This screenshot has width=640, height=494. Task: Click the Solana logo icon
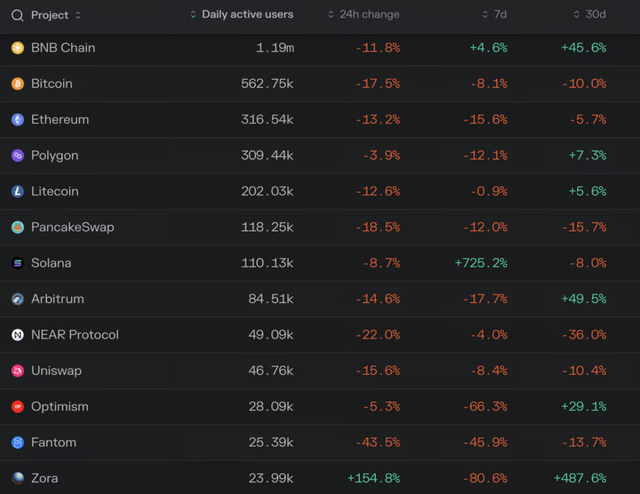coord(17,263)
